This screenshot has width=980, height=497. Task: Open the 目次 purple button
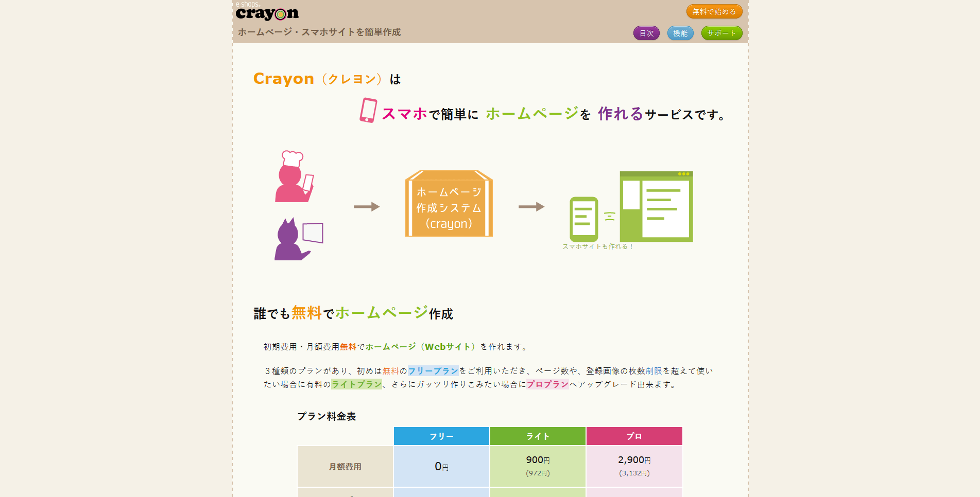pyautogui.click(x=646, y=33)
